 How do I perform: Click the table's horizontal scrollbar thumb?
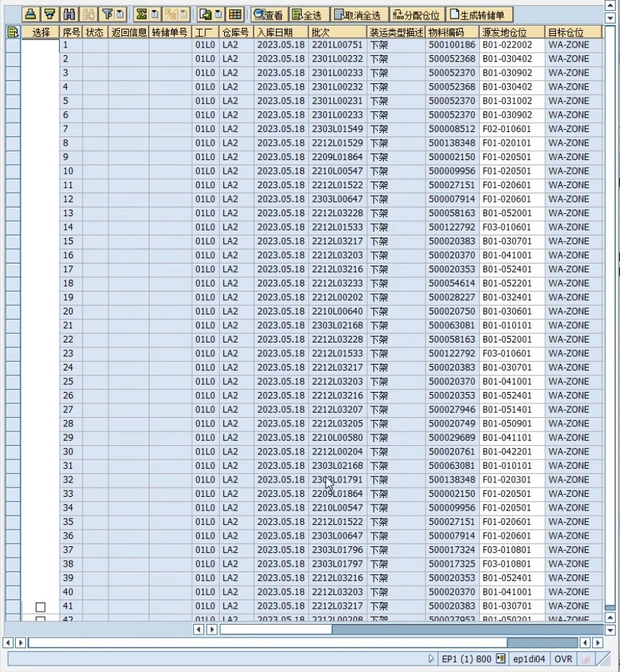click(276, 629)
